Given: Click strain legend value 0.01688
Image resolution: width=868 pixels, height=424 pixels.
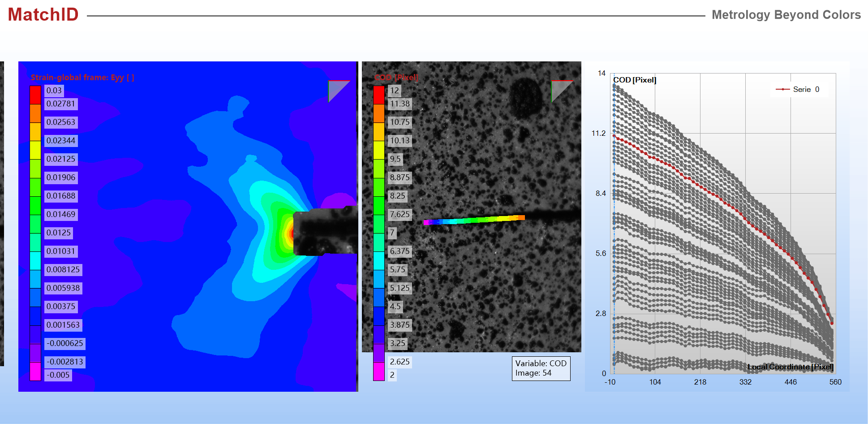Looking at the screenshot, I should 61,196.
